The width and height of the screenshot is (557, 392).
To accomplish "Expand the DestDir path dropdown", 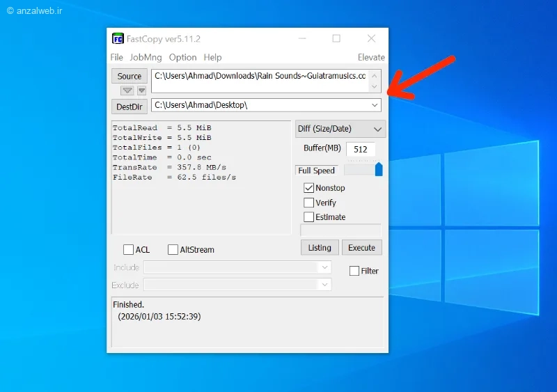I will point(375,105).
